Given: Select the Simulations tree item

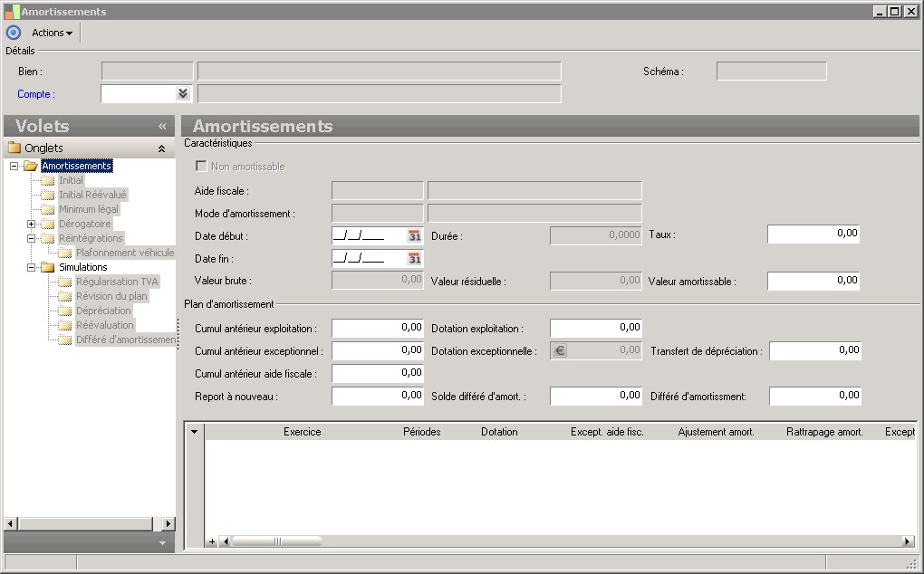Looking at the screenshot, I should [82, 268].
